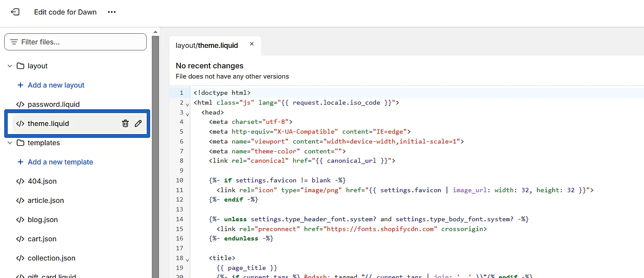Screen dimensions: 644x278
Task: Collapse the layout folder chevron
Action: pyautogui.click(x=10, y=66)
